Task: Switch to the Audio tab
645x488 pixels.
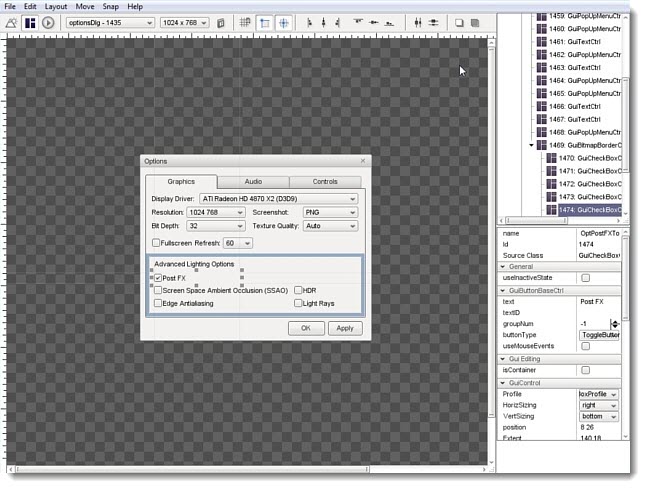Action: [x=253, y=181]
